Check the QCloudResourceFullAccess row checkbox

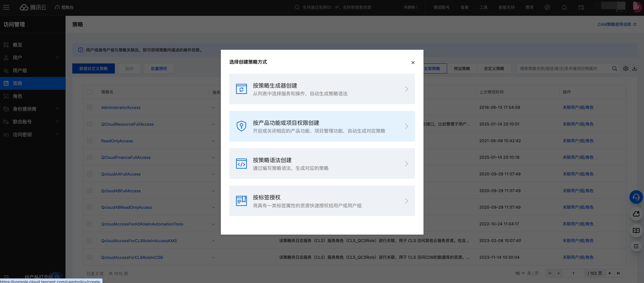(x=89, y=124)
